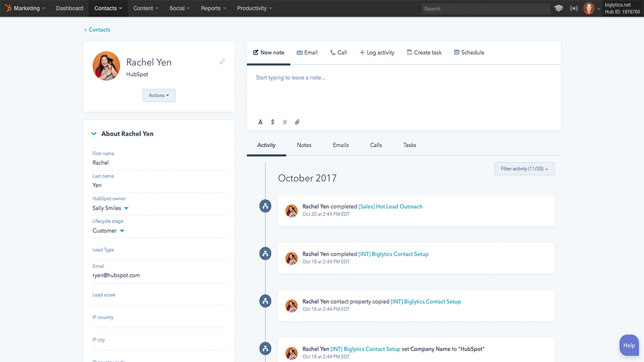Start a Call from the toolbar
This screenshot has height=362, width=644.
(338, 52)
